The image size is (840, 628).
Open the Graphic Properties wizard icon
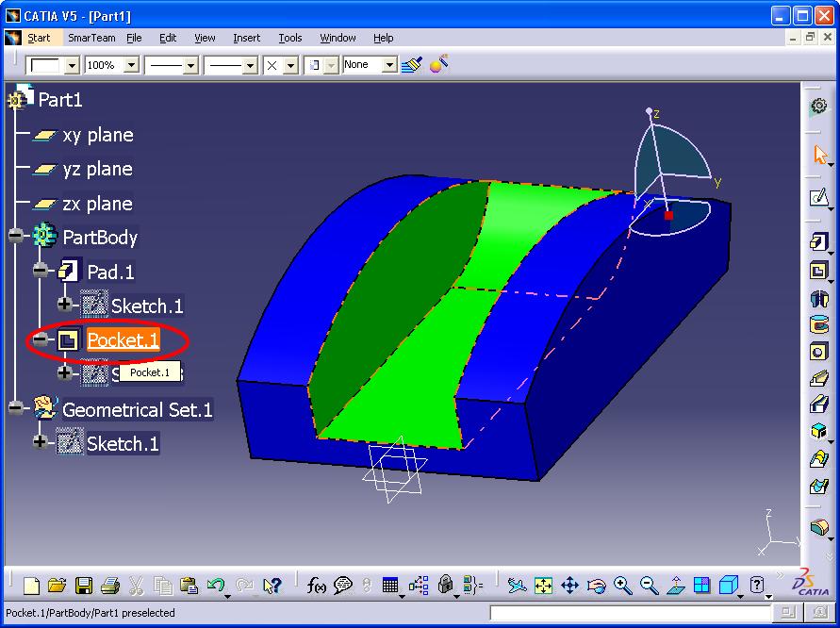pyautogui.click(x=438, y=65)
